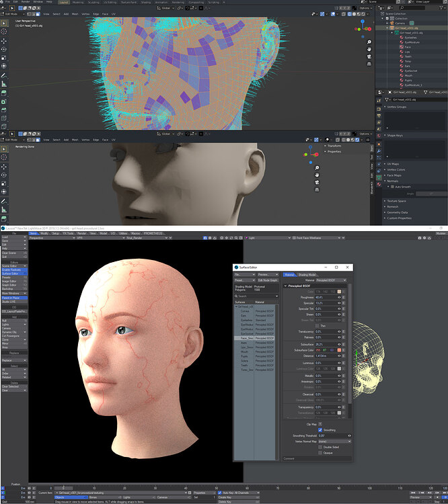Viewport: 448px width, 504px height.
Task: Open the Edit Mode dropdown in wireframe viewport
Action: tap(13, 14)
